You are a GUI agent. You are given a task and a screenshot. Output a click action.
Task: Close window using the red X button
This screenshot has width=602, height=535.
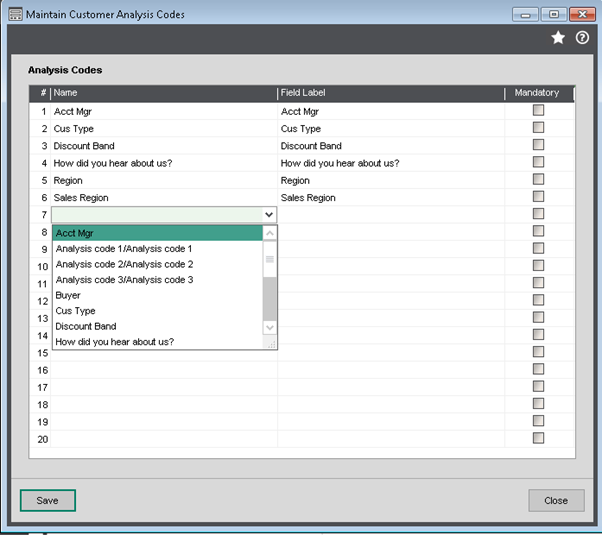click(x=582, y=15)
